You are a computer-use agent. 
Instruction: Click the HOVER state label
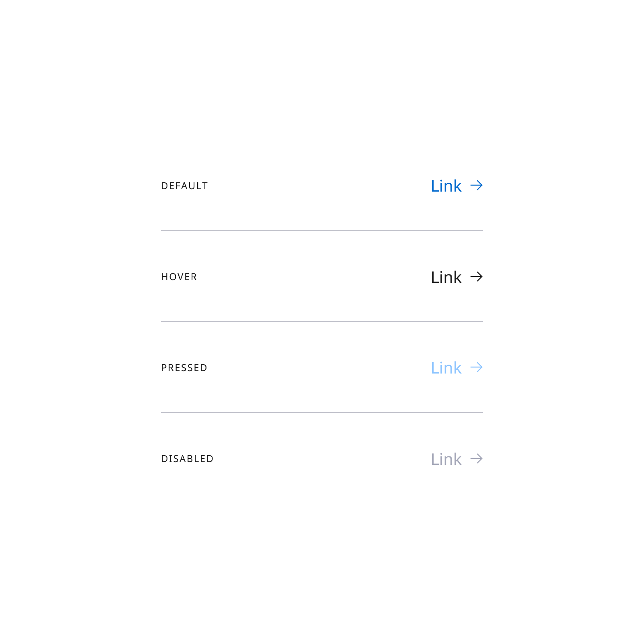[179, 277]
